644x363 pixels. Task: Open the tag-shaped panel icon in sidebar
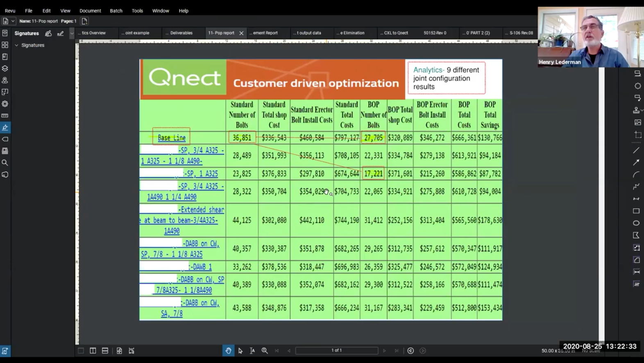point(5,139)
